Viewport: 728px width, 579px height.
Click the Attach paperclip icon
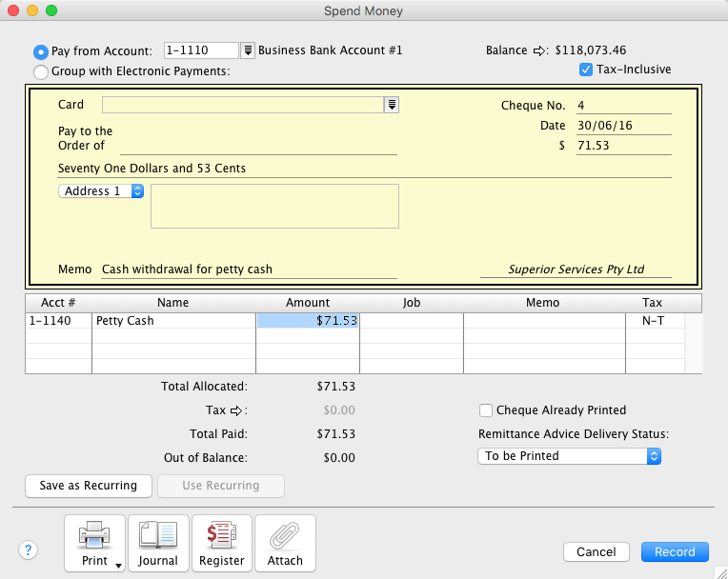(x=285, y=543)
